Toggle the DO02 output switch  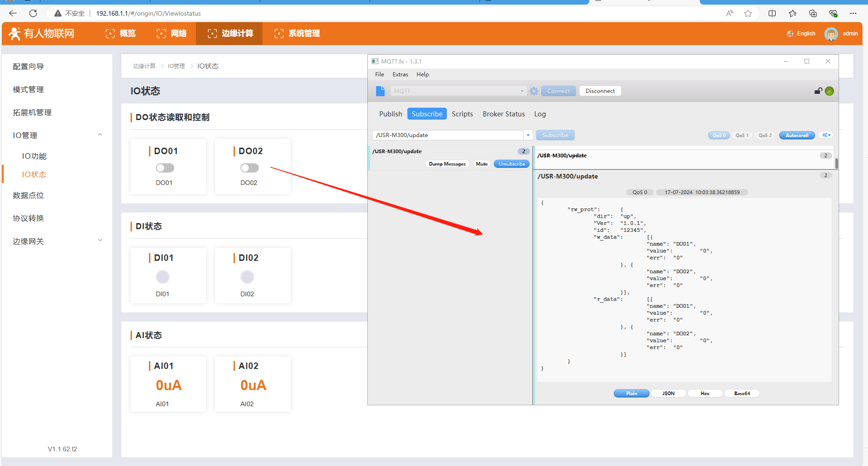(250, 168)
